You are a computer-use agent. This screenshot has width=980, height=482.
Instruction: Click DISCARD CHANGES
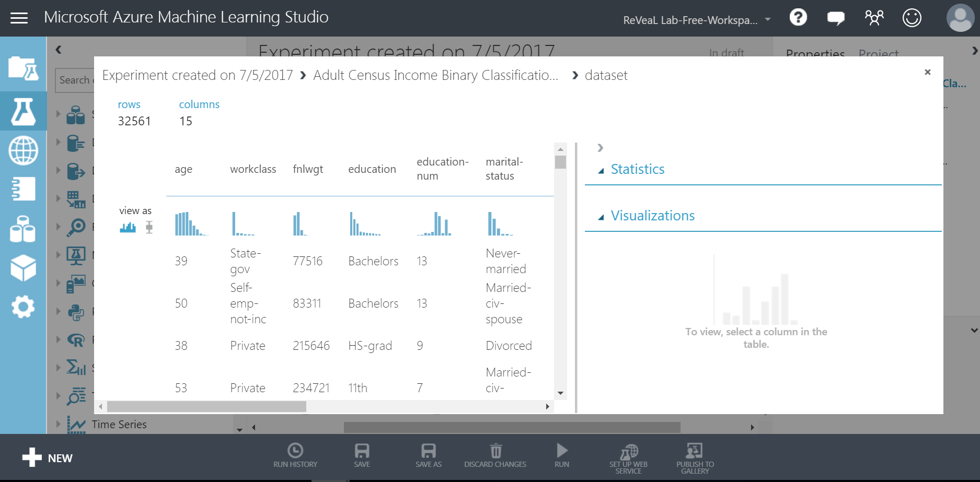[495, 456]
